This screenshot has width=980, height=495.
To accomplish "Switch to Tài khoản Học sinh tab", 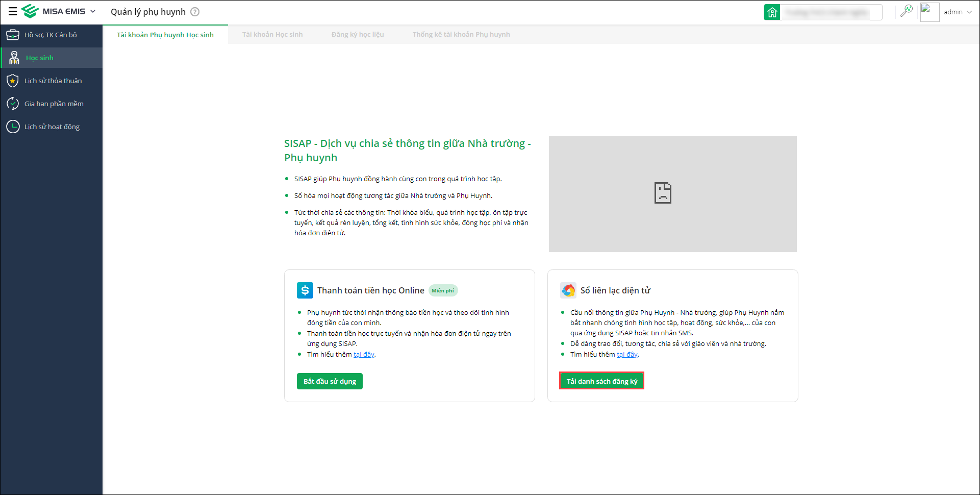I will coord(272,35).
